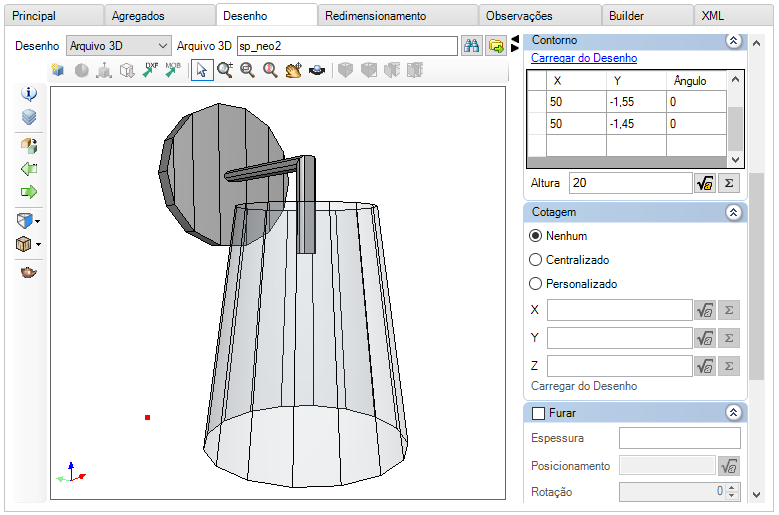Click the side panel scroll up arrow
The width and height of the screenshot is (779, 515).
(756, 43)
